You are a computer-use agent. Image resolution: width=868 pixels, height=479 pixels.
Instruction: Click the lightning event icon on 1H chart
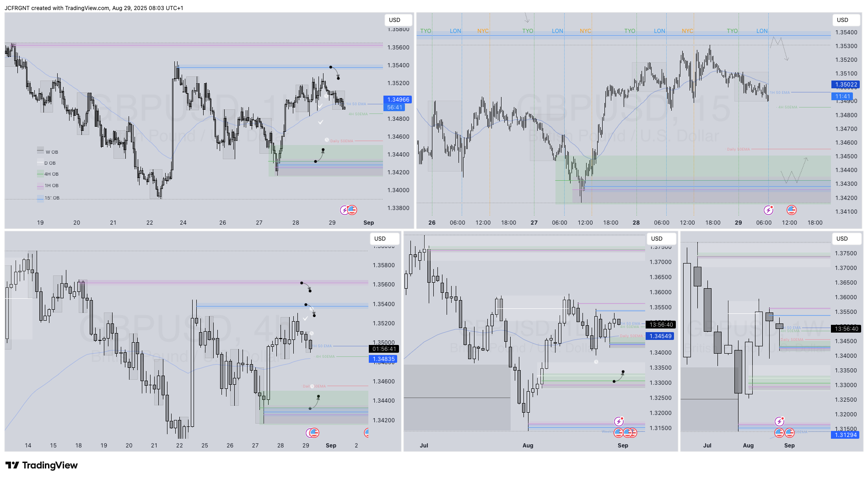[x=345, y=210]
